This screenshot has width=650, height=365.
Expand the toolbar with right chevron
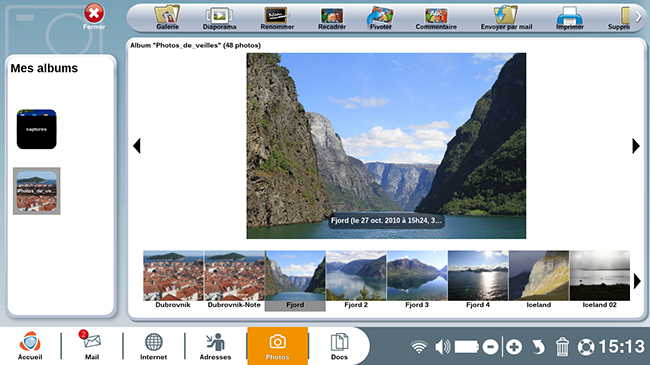point(638,17)
